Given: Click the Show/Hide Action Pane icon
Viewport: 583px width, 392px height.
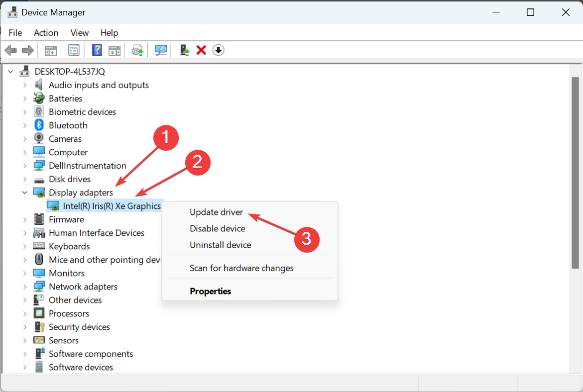Looking at the screenshot, I should coord(115,51).
